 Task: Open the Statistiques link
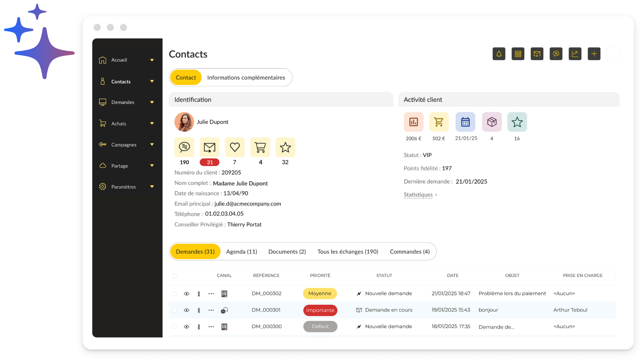pos(418,195)
